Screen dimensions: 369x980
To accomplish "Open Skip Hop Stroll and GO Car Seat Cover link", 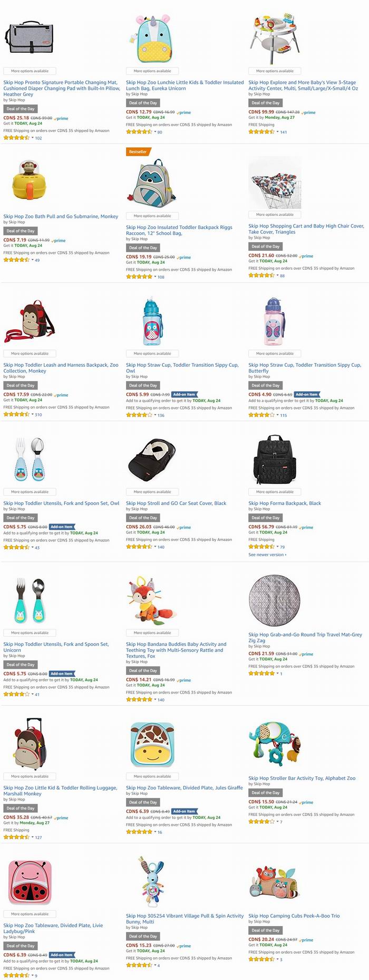I will [x=176, y=503].
